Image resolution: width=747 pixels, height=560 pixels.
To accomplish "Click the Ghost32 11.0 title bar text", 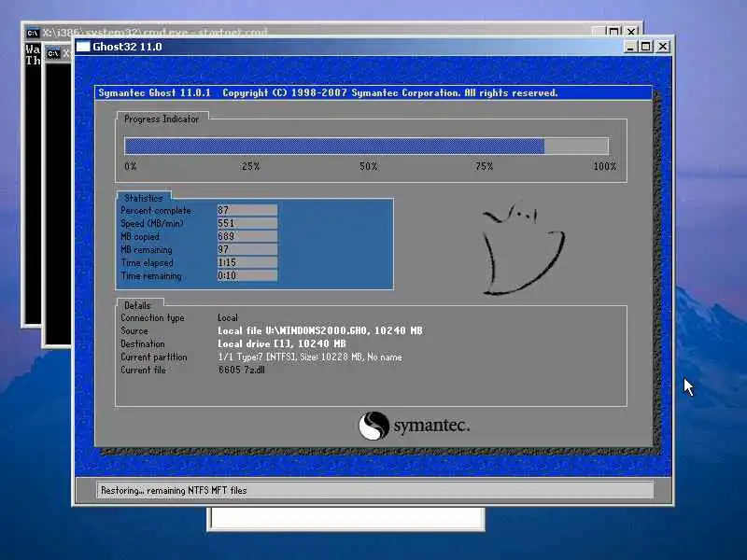I will coord(127,47).
